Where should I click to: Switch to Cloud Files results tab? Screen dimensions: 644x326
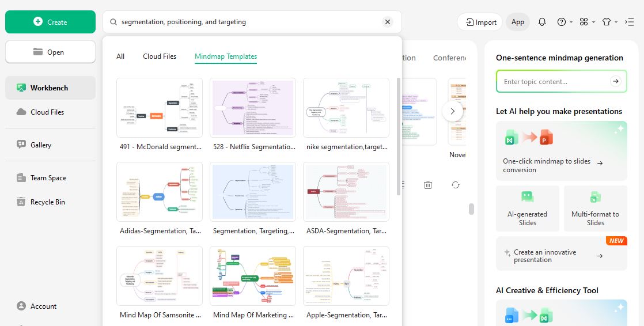pyautogui.click(x=160, y=56)
